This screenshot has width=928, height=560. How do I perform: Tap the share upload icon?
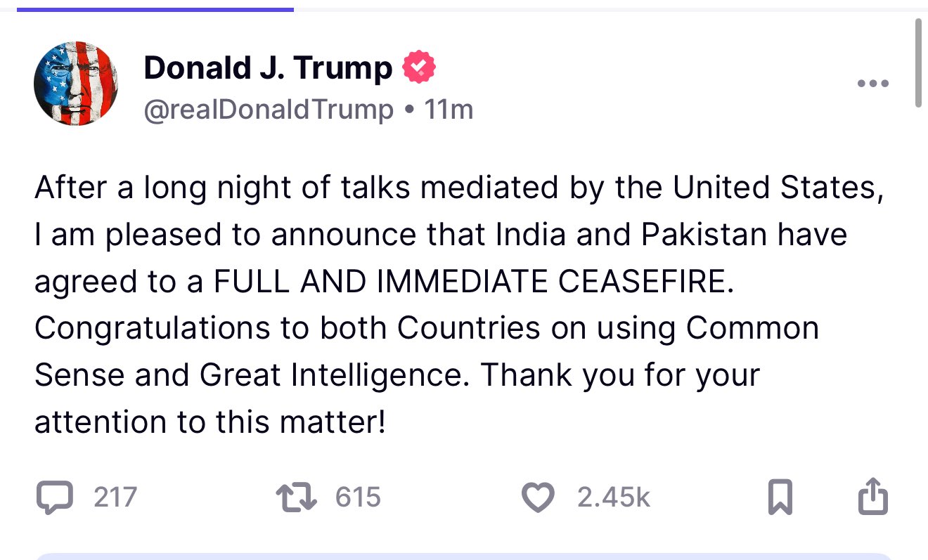[x=874, y=497]
